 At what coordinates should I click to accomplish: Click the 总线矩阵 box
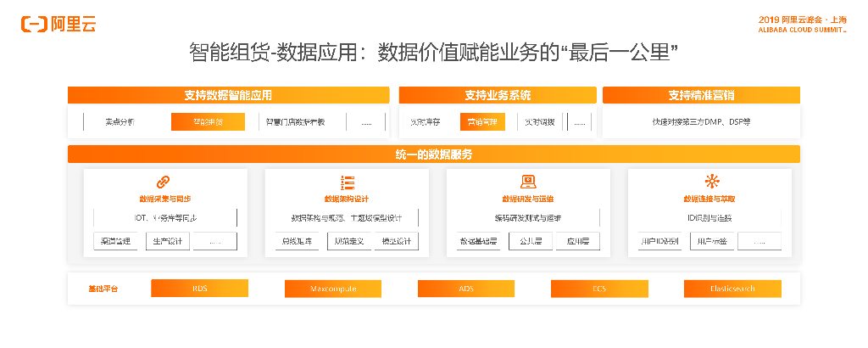298,241
